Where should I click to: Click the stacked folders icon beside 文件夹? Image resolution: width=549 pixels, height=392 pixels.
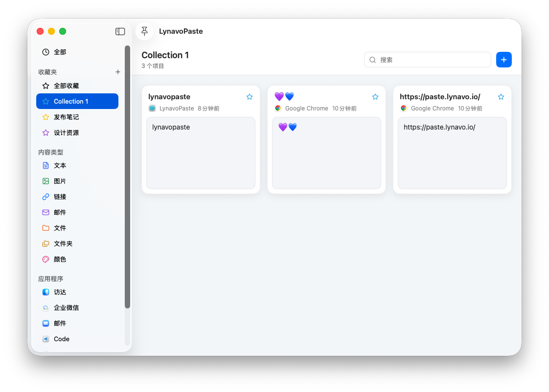click(x=46, y=244)
